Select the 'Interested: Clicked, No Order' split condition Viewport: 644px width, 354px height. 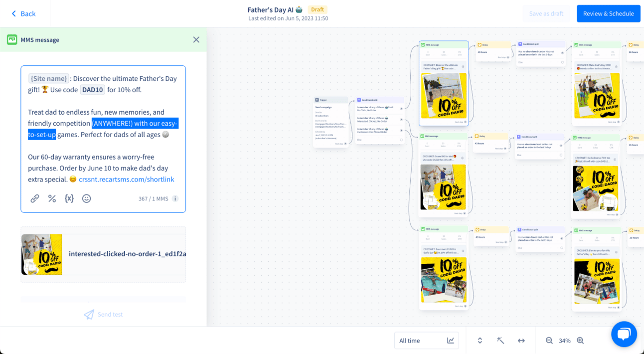(379, 120)
